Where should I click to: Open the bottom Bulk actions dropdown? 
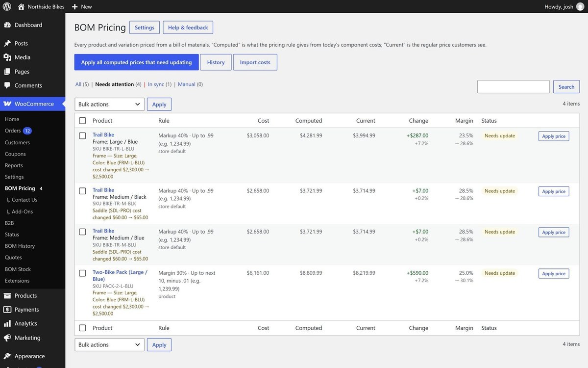[110, 344]
